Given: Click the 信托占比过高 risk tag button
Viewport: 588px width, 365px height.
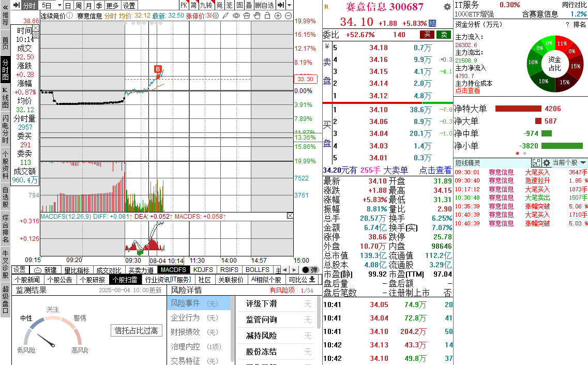Looking at the screenshot, I should [136, 330].
